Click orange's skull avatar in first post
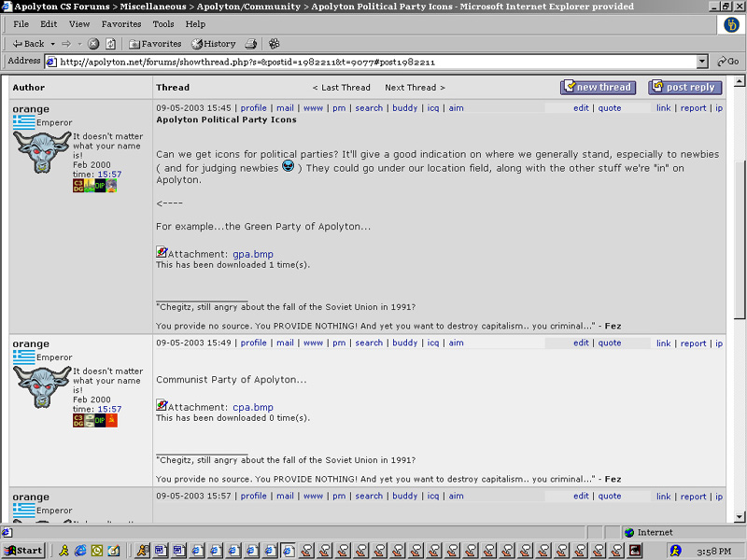 tap(41, 153)
